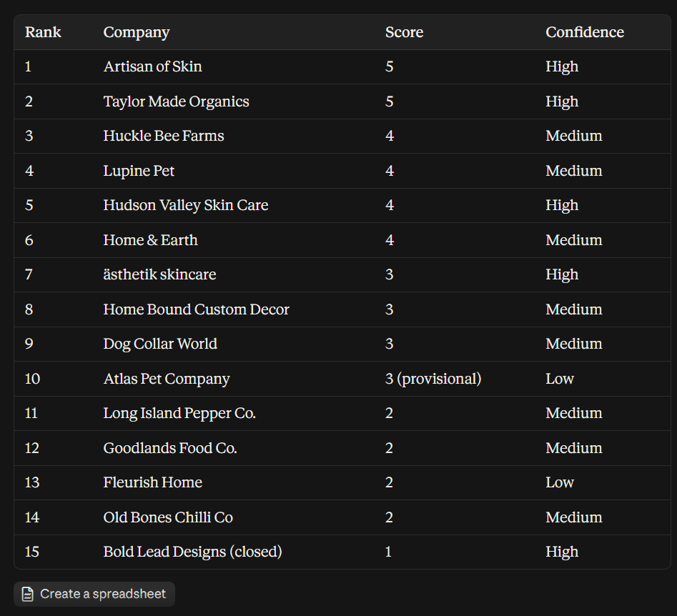Image resolution: width=677 pixels, height=616 pixels.
Task: Click High confidence for Taylor Made Organics
Action: point(562,101)
